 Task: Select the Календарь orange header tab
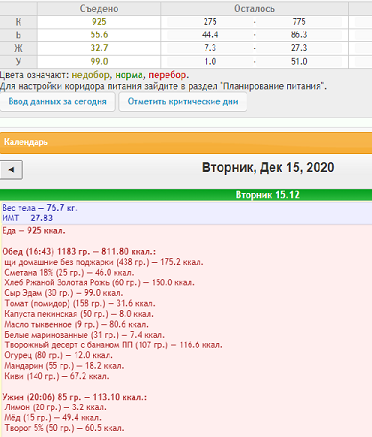[186, 143]
